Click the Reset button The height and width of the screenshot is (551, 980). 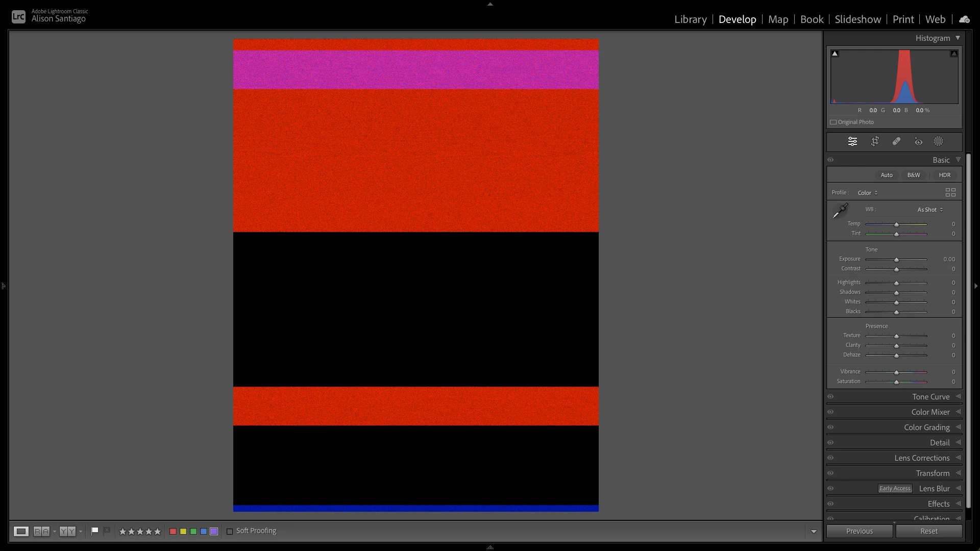[928, 531]
